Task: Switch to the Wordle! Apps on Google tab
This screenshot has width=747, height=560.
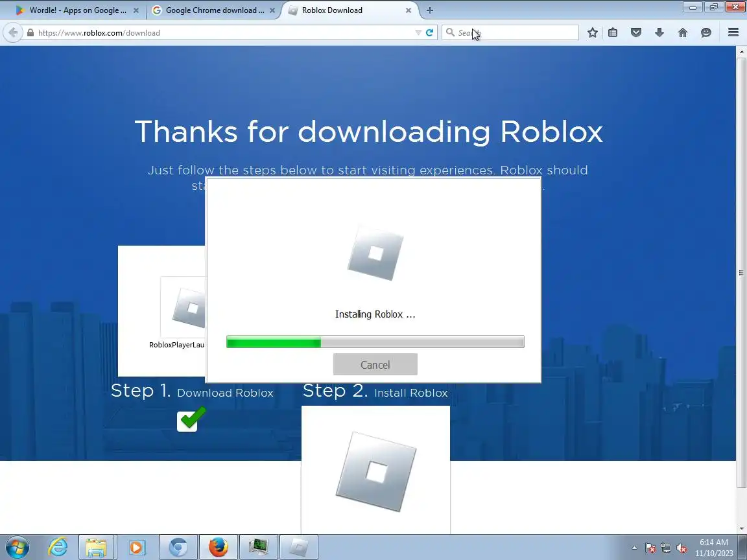Action: pyautogui.click(x=77, y=10)
